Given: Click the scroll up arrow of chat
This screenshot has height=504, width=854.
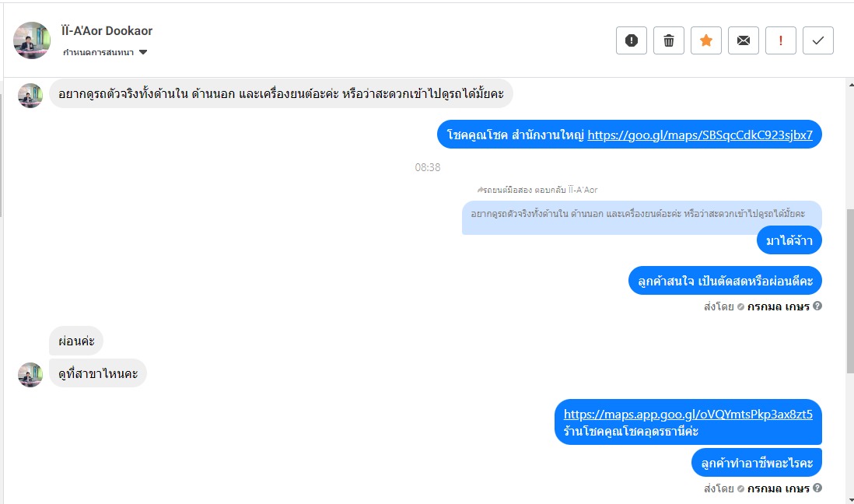Looking at the screenshot, I should 851,85.
